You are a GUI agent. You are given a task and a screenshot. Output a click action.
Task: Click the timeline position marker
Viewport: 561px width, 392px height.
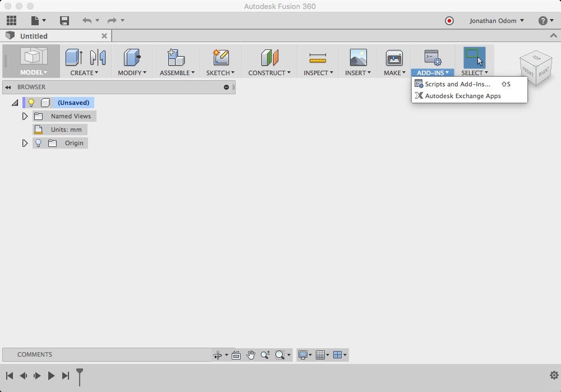[80, 377]
